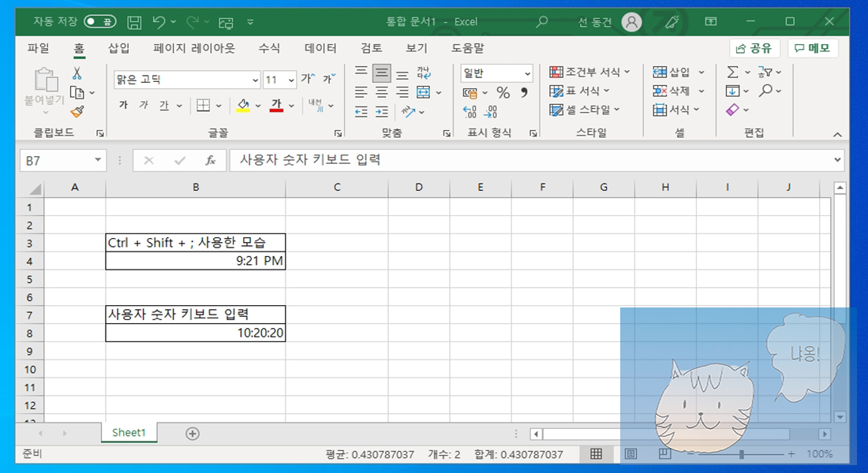
Task: Open the font name dropdown 맑은 고딕
Action: tap(255, 80)
